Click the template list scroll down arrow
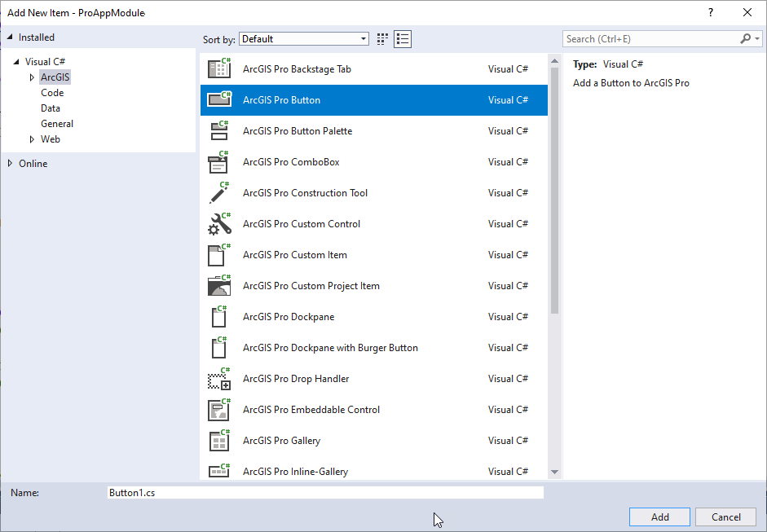767x532 pixels. (x=554, y=472)
